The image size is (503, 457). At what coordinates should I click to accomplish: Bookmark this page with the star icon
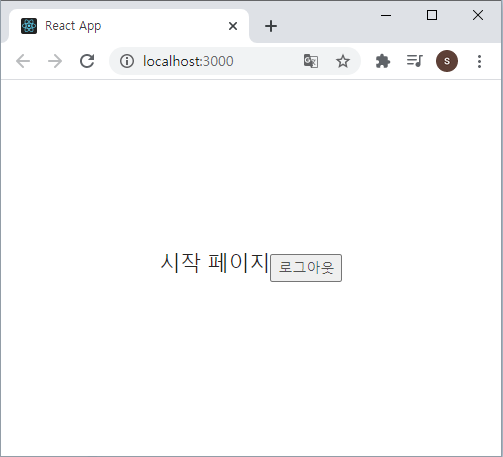[x=343, y=61]
